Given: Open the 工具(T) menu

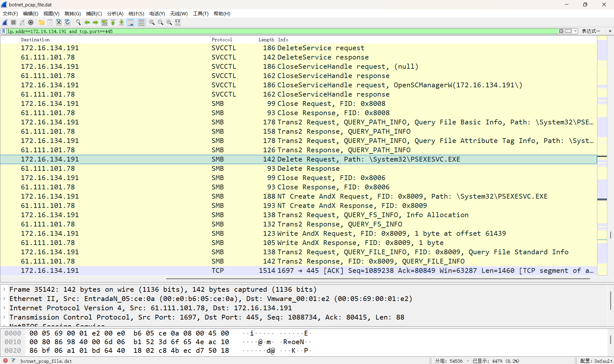Looking at the screenshot, I should point(201,14).
